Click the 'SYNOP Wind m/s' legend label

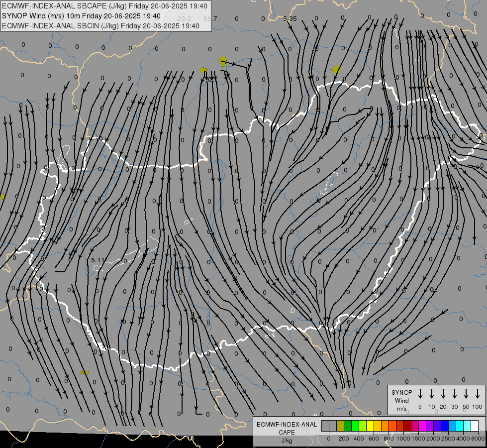[x=401, y=400]
